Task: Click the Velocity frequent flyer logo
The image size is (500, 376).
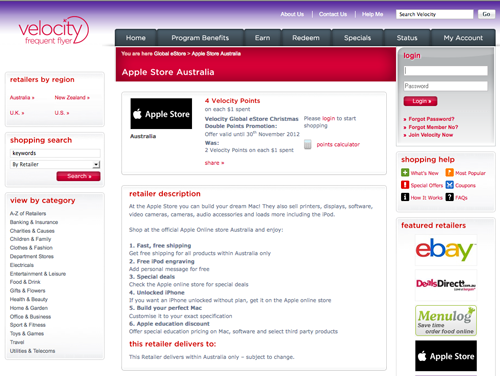Action: [54, 31]
